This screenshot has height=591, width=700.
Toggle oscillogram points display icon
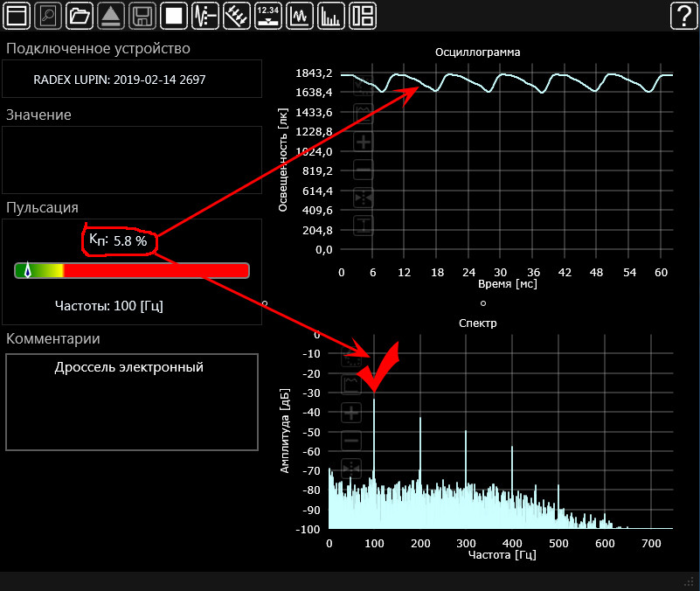pyautogui.click(x=364, y=86)
